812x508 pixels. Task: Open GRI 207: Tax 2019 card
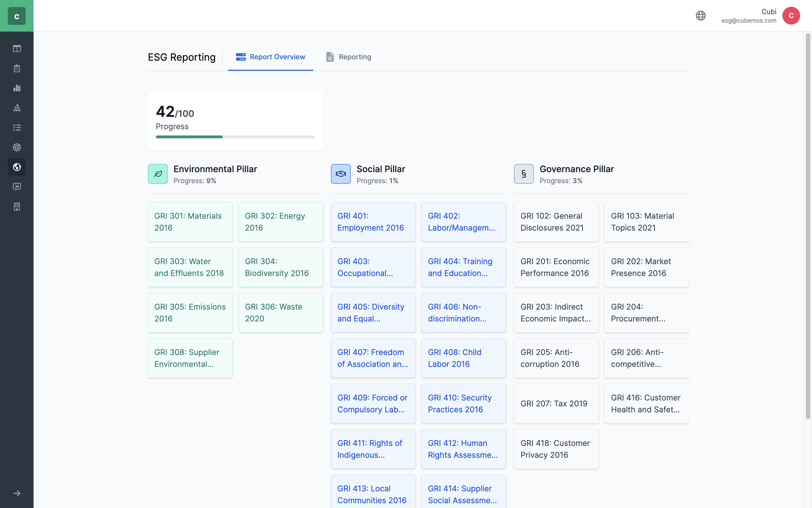[556, 404]
